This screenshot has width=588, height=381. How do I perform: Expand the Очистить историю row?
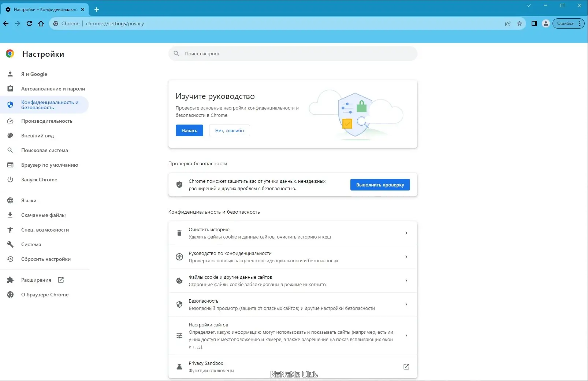[x=406, y=233]
